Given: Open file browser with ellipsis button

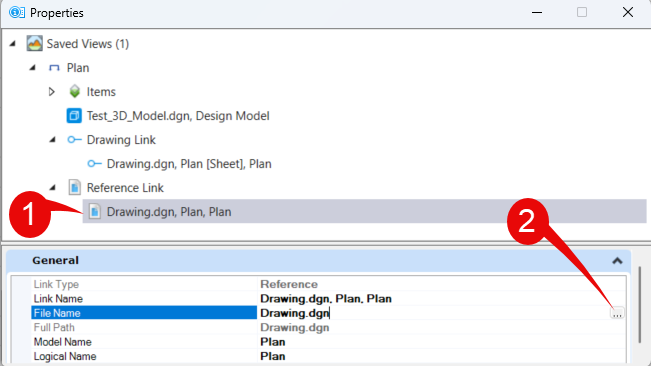Looking at the screenshot, I should (617, 313).
